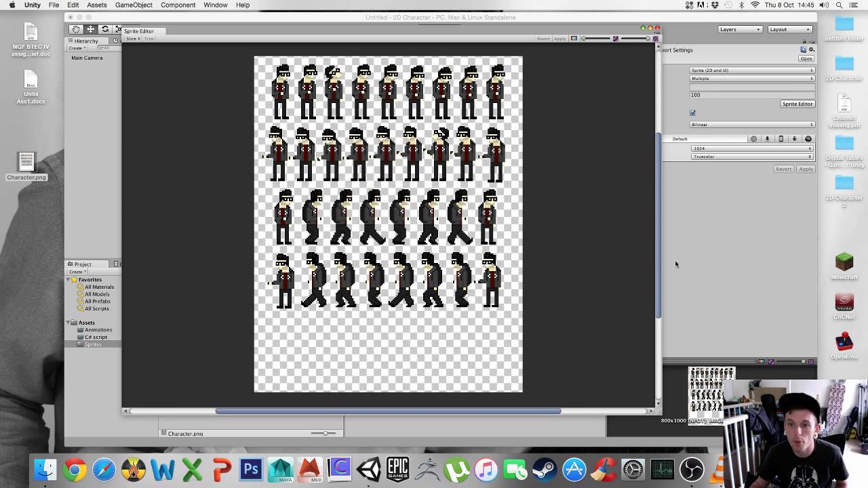Select the Rotate tool in Unity toolbar
The image size is (868, 488).
[104, 29]
